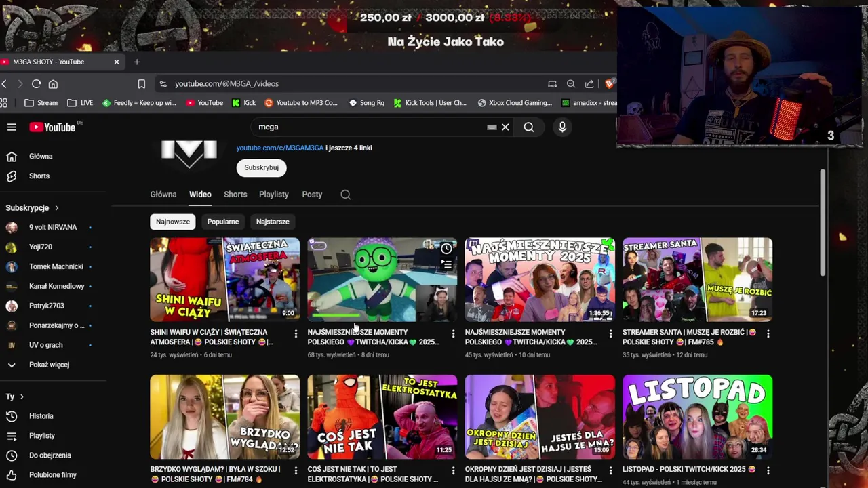Image resolution: width=868 pixels, height=488 pixels.
Task: Go back with the browser back arrow
Action: click(4, 84)
